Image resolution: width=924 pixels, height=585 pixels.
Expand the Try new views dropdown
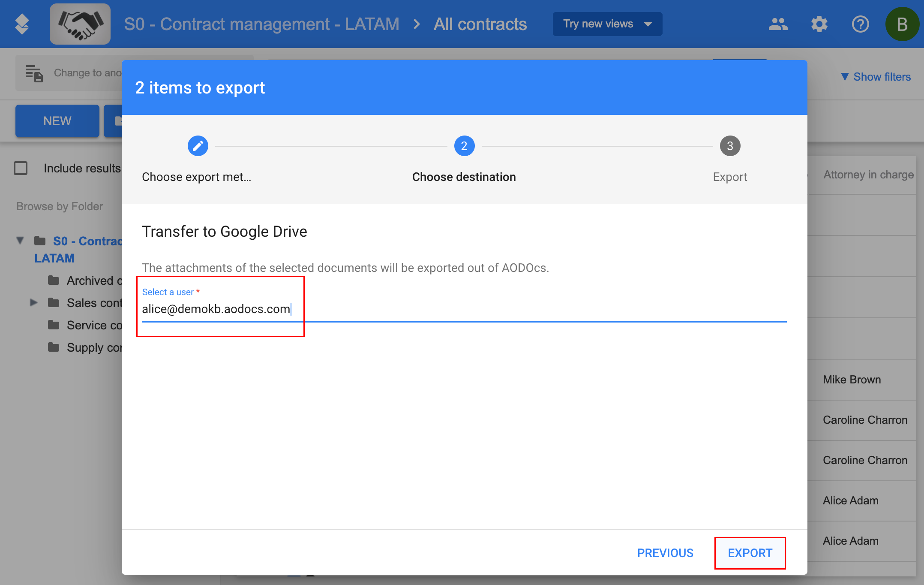point(607,24)
